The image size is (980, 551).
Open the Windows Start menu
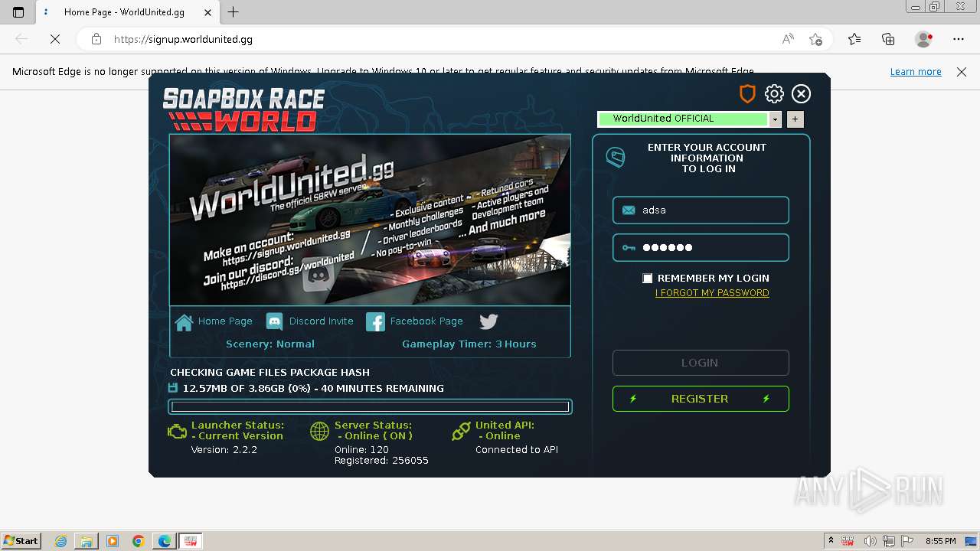coord(21,541)
